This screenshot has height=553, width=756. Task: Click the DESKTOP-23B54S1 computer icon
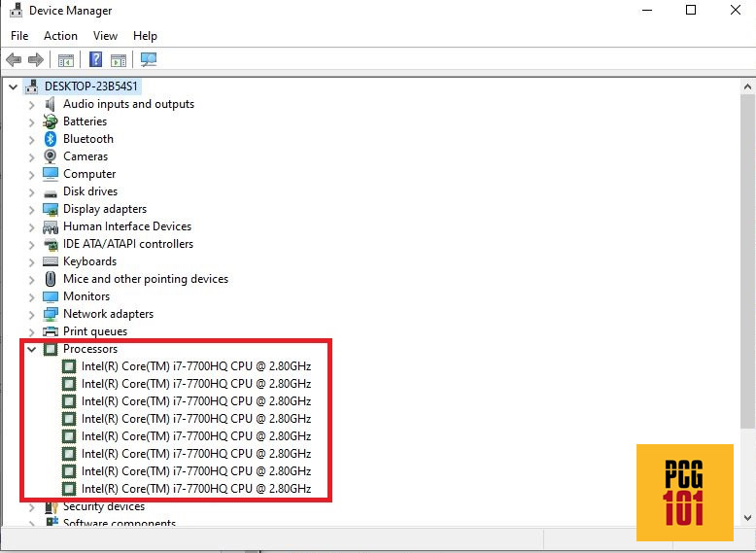32,86
